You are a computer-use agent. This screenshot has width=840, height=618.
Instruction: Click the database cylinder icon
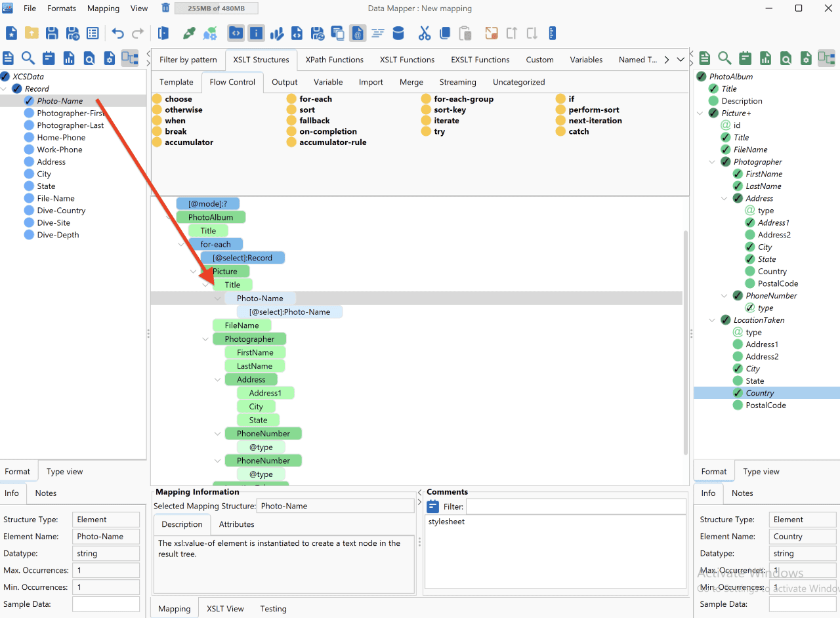[398, 33]
